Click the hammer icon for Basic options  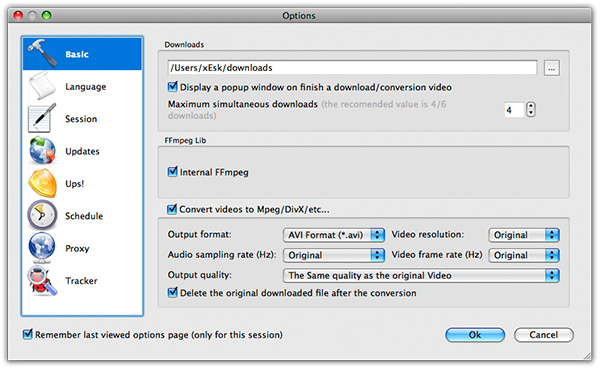(42, 53)
